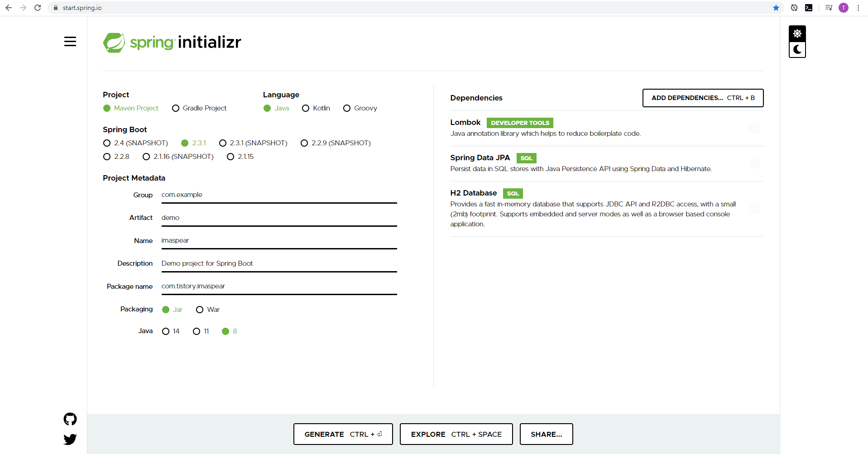Click the Generate button
This screenshot has width=868, height=454.
click(343, 434)
